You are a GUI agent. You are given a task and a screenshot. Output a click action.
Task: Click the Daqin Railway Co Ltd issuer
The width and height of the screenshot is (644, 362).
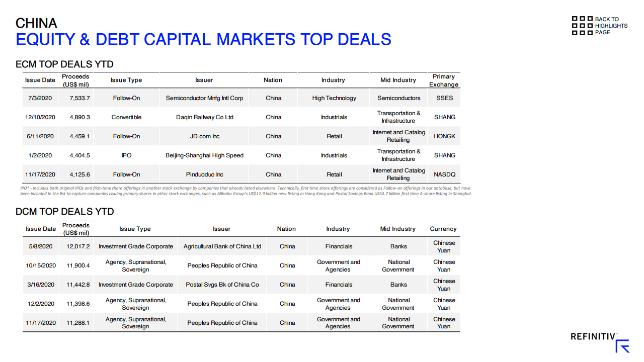pos(205,117)
